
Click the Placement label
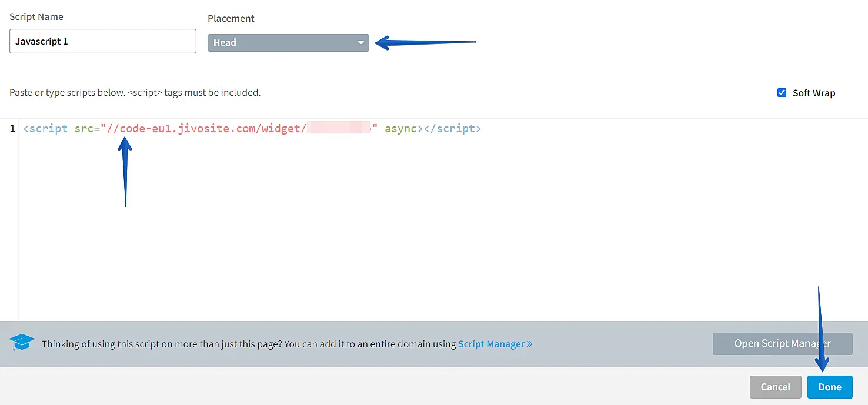click(231, 18)
